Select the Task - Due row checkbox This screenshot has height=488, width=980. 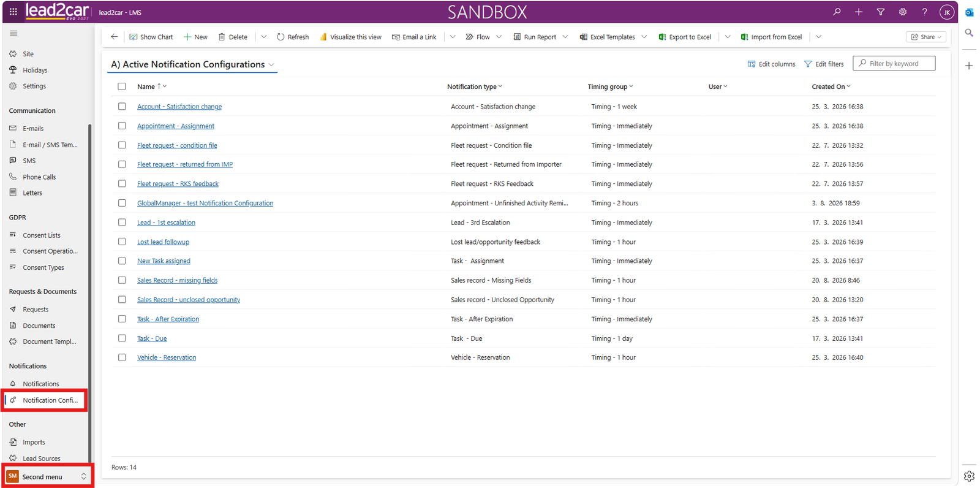(122, 338)
